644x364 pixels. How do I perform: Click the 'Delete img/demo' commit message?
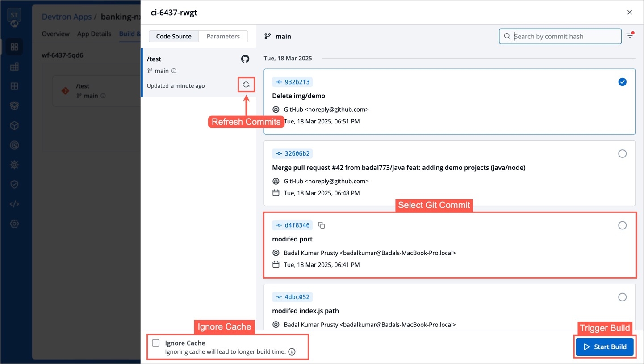point(299,96)
